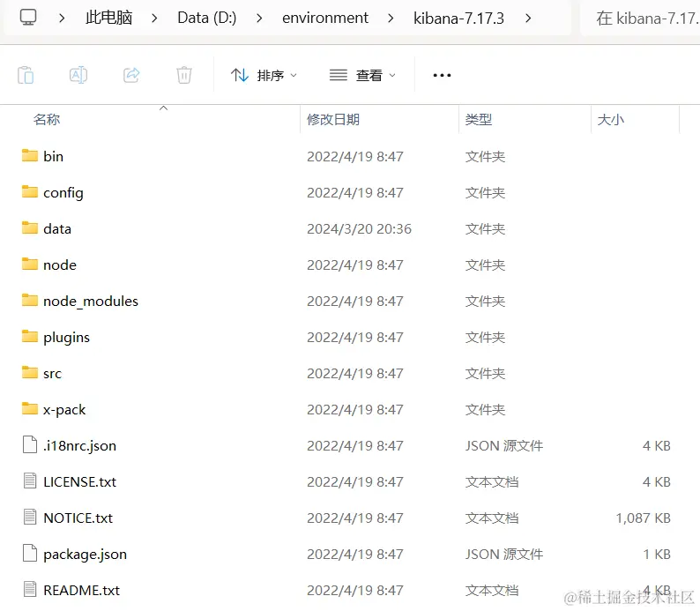Click the node folder name
Screen dimensions: 700x611
point(60,265)
